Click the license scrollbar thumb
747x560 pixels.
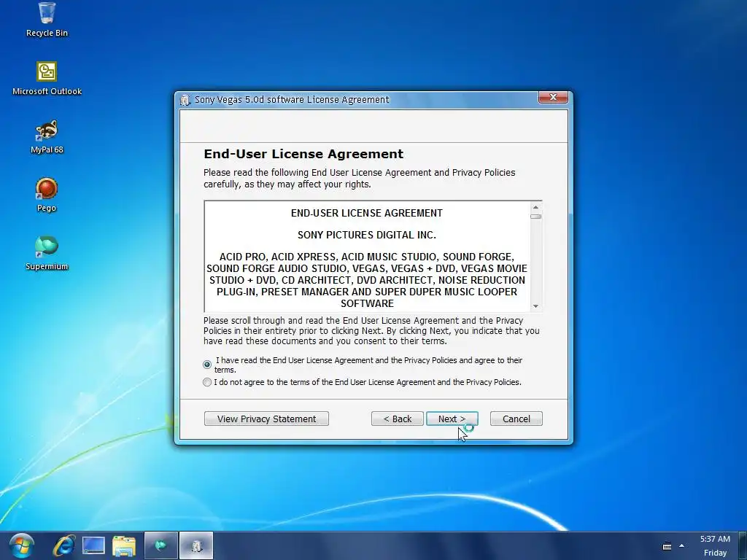coord(535,217)
